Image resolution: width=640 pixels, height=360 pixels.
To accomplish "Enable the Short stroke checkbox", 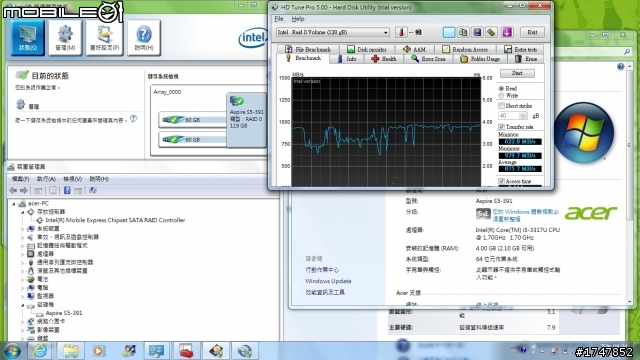I will pos(501,106).
